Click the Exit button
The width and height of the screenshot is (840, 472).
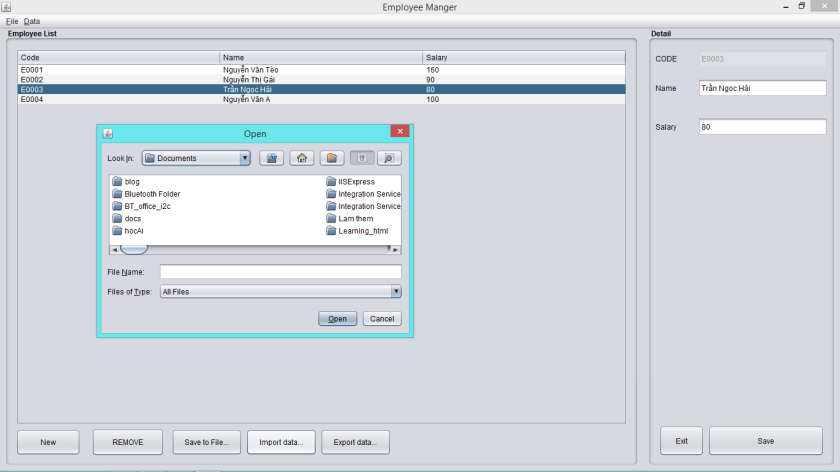click(x=681, y=441)
